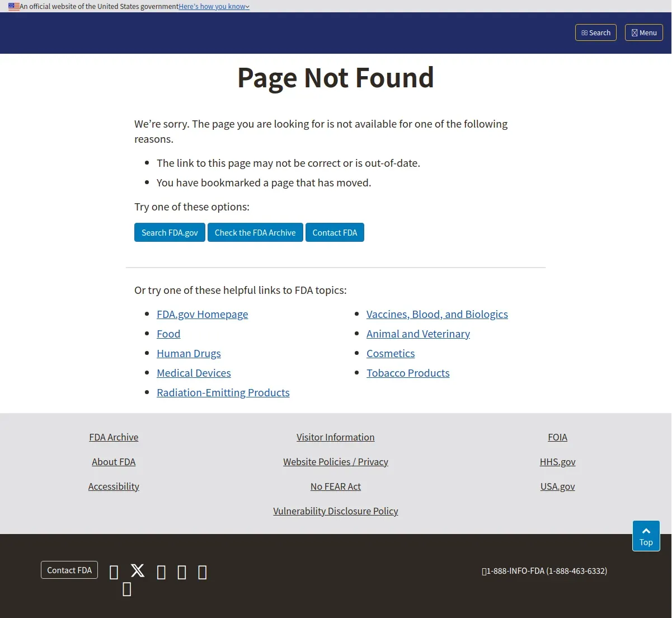Click the HHS.gov footer link
This screenshot has height=618, width=672.
558,462
